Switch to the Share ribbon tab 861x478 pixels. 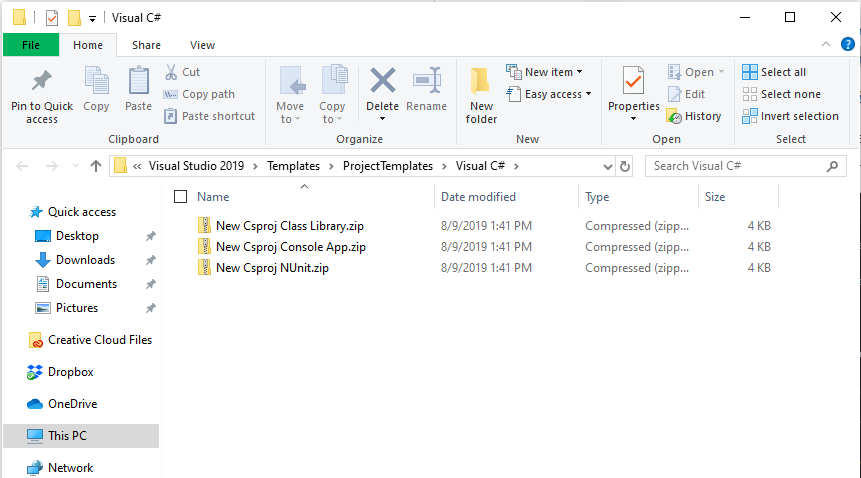(x=146, y=45)
